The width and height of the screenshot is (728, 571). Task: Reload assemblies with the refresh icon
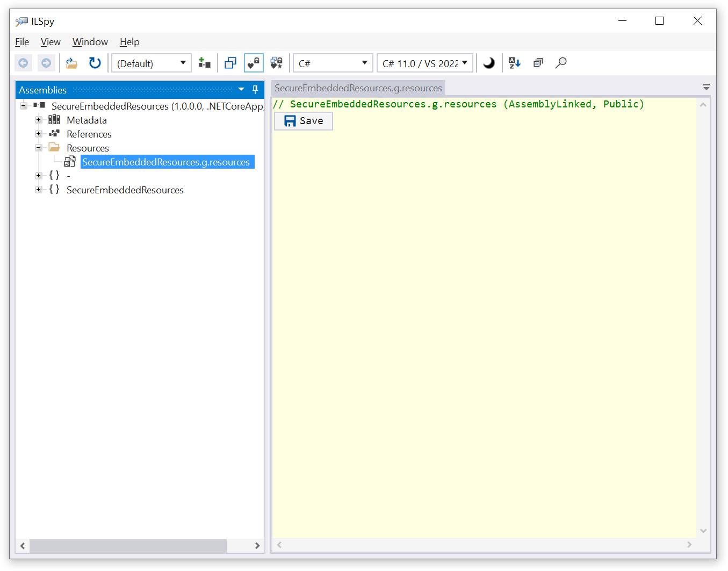click(95, 63)
